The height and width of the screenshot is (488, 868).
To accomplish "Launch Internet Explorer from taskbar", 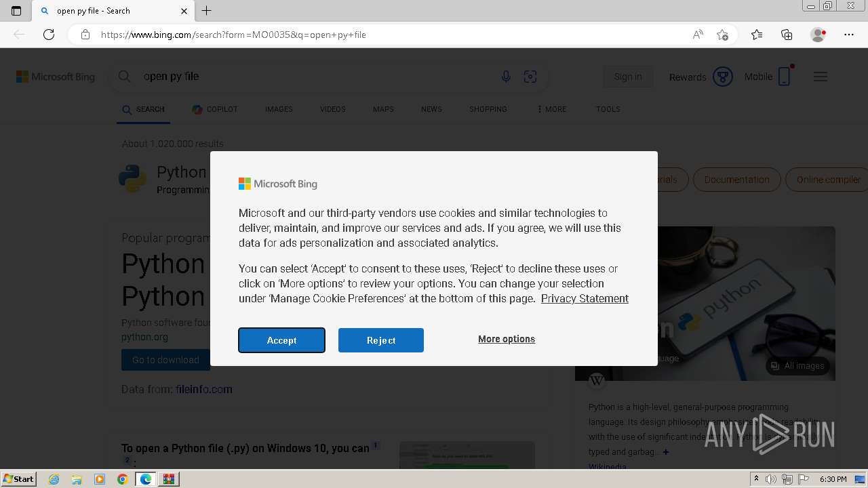I will click(54, 479).
